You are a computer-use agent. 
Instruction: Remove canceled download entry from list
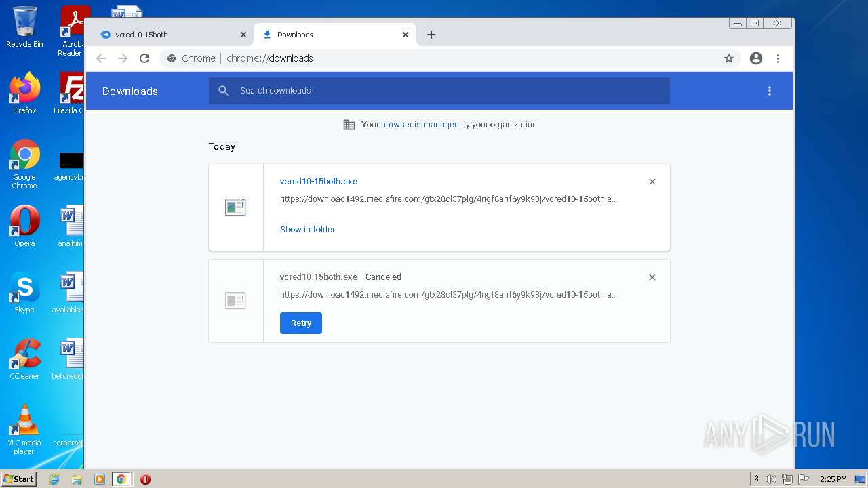pos(652,277)
